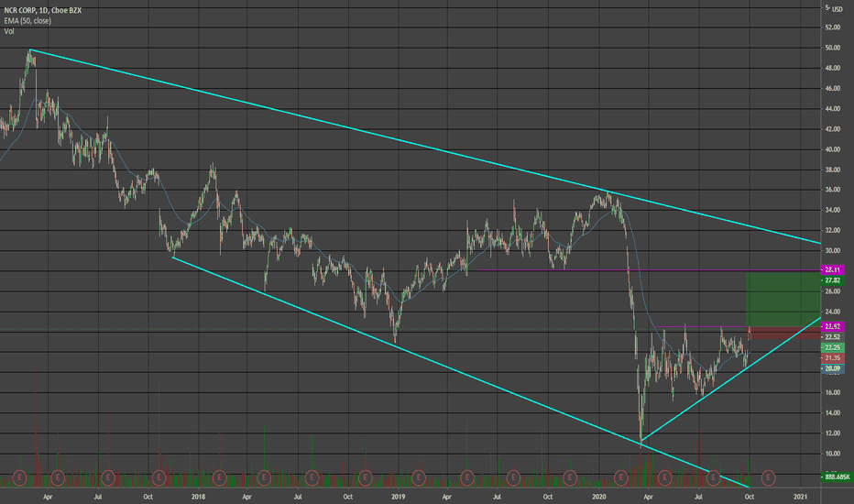Select the red stop-loss zone of long position
Image resolution: width=854 pixels, height=504 pixels.
pyautogui.click(x=783, y=333)
